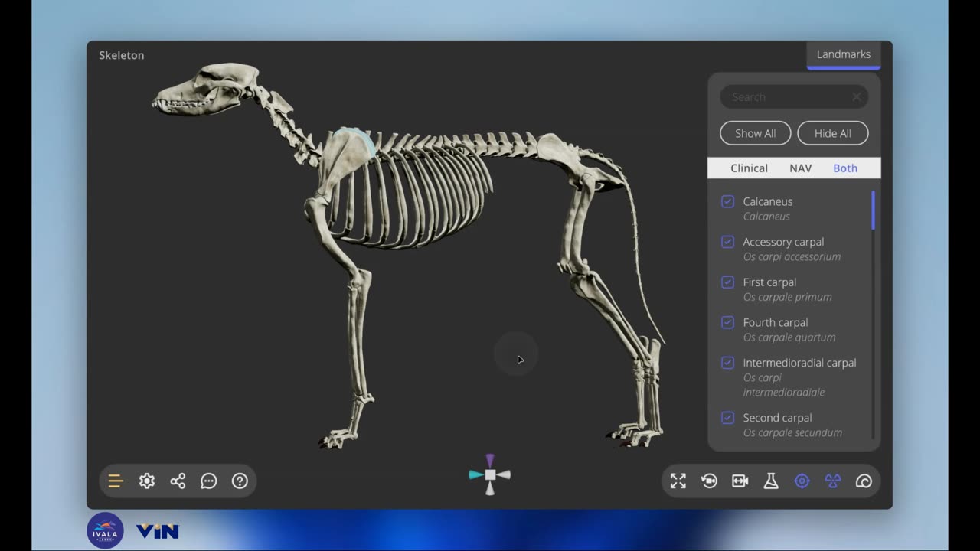The height and width of the screenshot is (551, 980).
Task: Click the center square of orientation gizmo
Action: pos(490,475)
